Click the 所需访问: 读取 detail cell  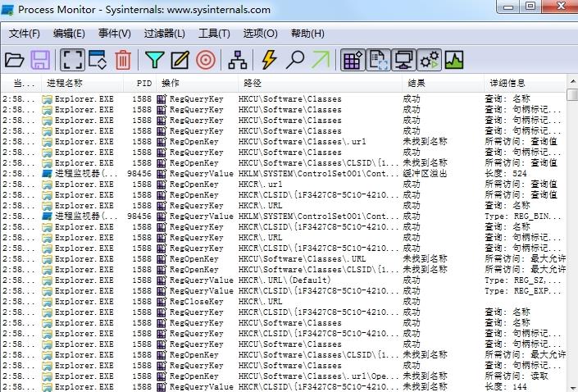pyautogui.click(x=516, y=376)
